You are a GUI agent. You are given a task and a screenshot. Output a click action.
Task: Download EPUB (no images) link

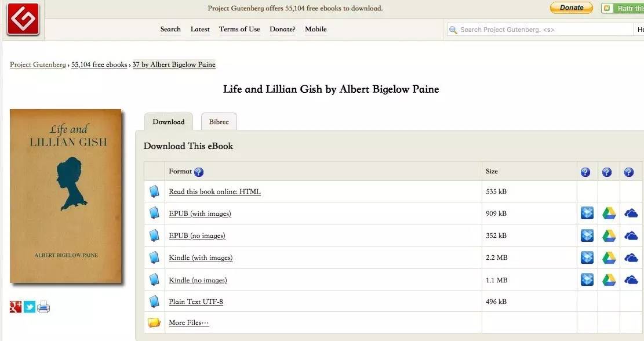pyautogui.click(x=197, y=236)
